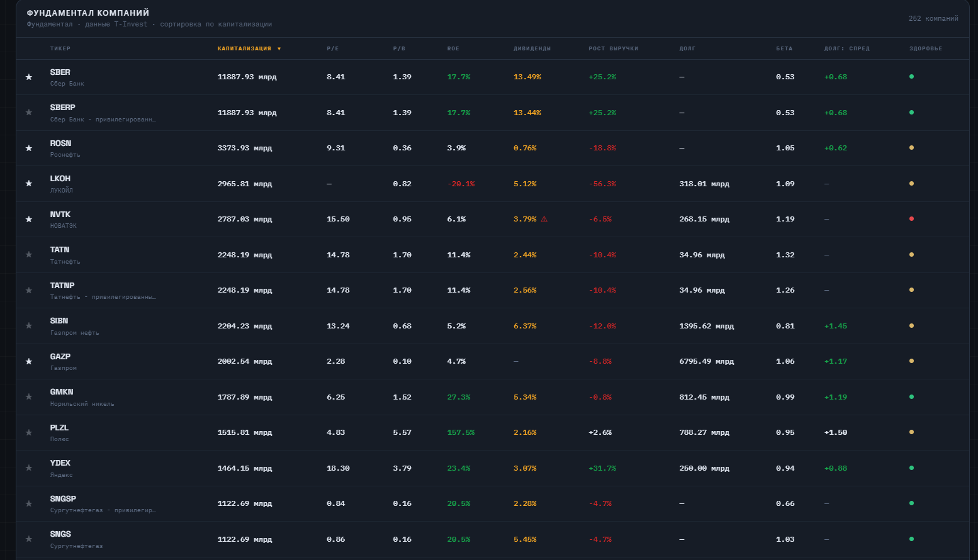The height and width of the screenshot is (560, 978).
Task: Reverse sort on the КАПИТАЛИЗАЦИЯ column header
Action: coord(249,48)
